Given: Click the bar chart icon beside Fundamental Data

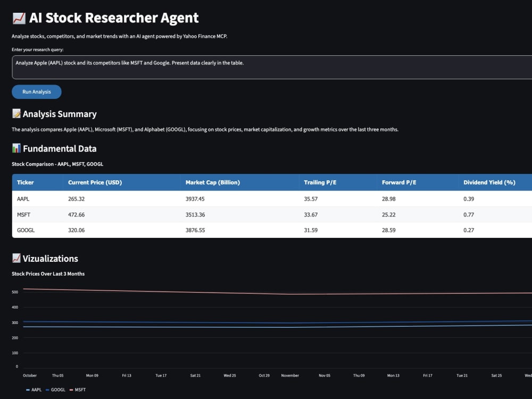Looking at the screenshot, I should 16,148.
